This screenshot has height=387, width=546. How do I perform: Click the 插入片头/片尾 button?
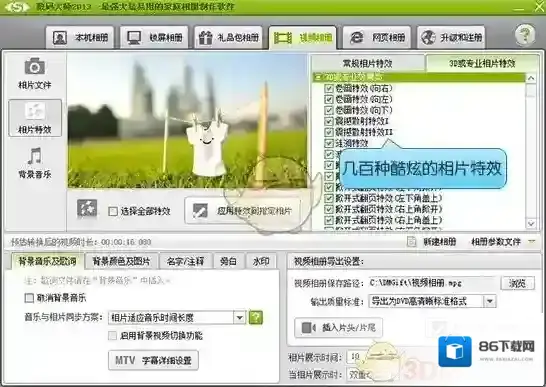click(338, 327)
